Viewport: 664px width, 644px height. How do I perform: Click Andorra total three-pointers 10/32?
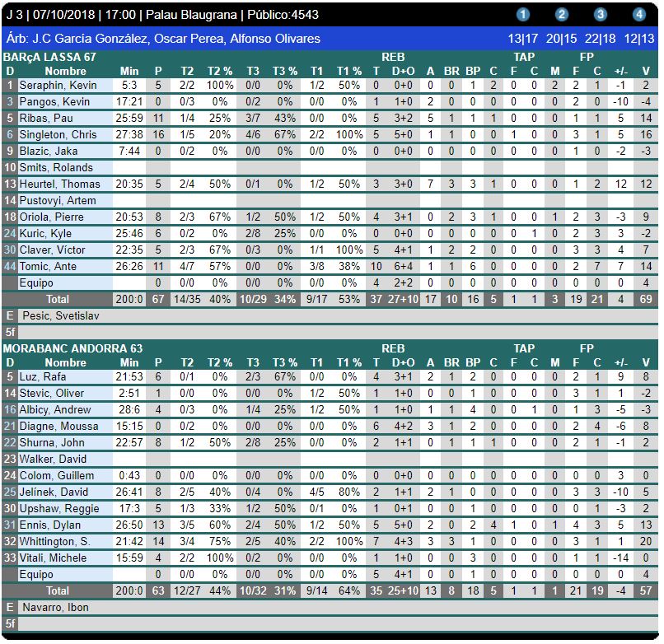coord(253,591)
